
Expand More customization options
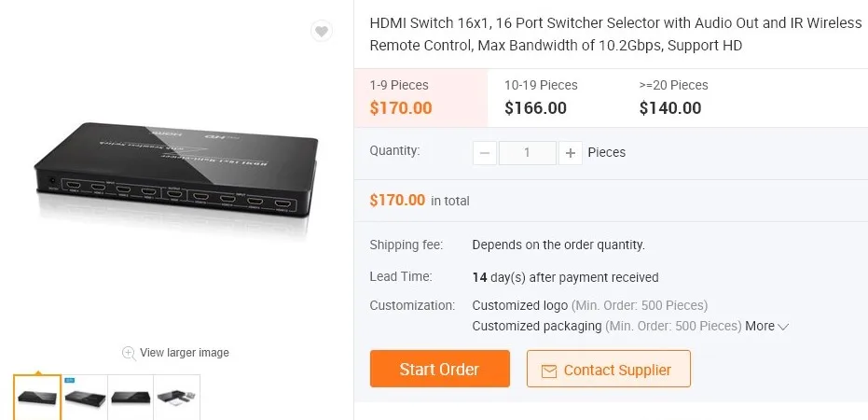pos(766,327)
